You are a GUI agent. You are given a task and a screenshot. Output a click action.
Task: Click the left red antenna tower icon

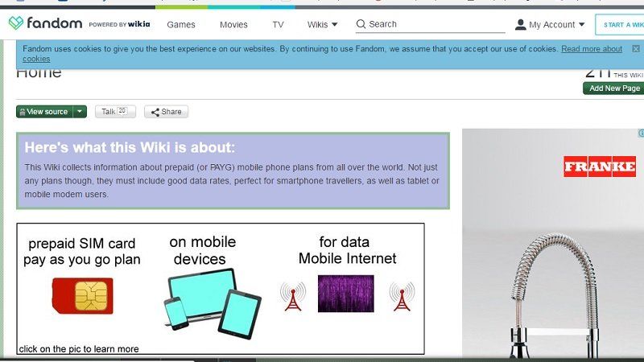pyautogui.click(x=292, y=295)
